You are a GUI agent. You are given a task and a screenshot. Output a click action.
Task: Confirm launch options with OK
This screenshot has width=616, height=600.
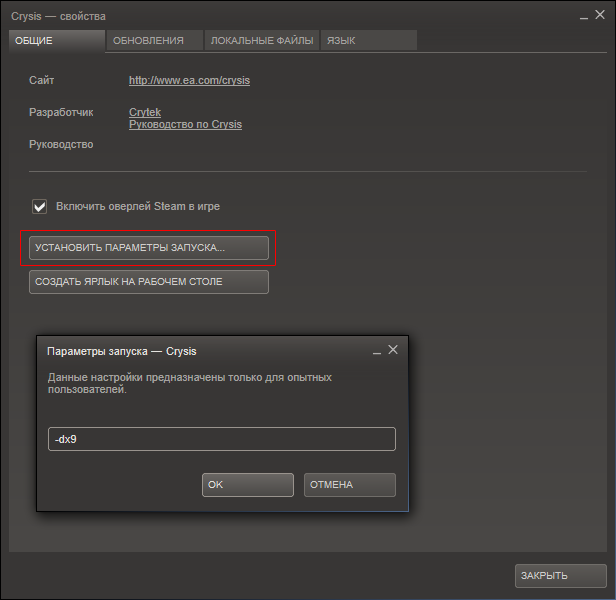pyautogui.click(x=248, y=485)
